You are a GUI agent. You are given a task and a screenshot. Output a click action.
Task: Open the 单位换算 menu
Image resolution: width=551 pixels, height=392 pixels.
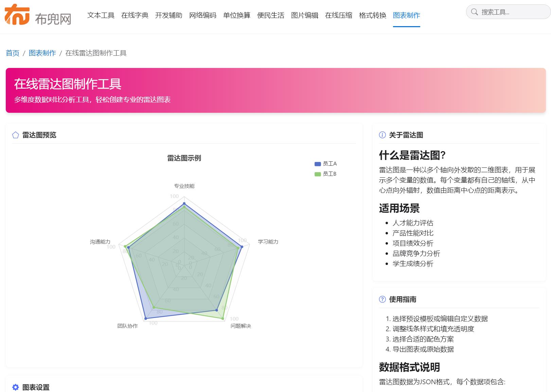click(237, 15)
